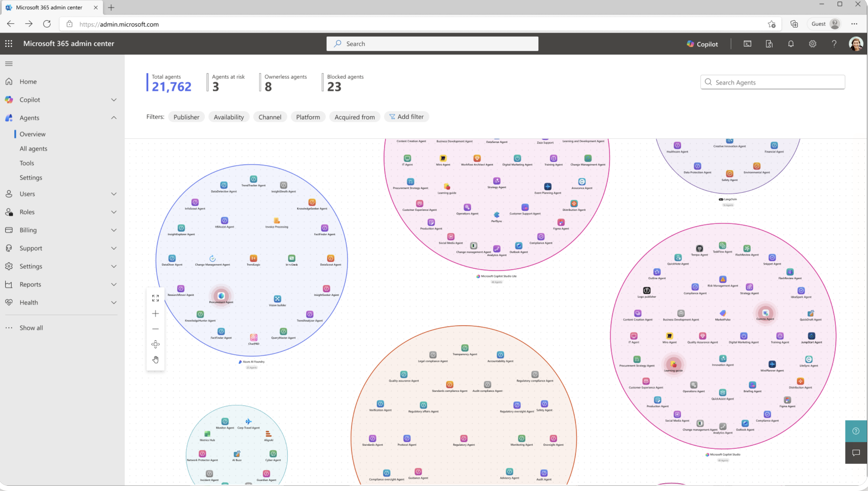The image size is (868, 491).
Task: Select the Tempo Agent icon
Action: (700, 248)
